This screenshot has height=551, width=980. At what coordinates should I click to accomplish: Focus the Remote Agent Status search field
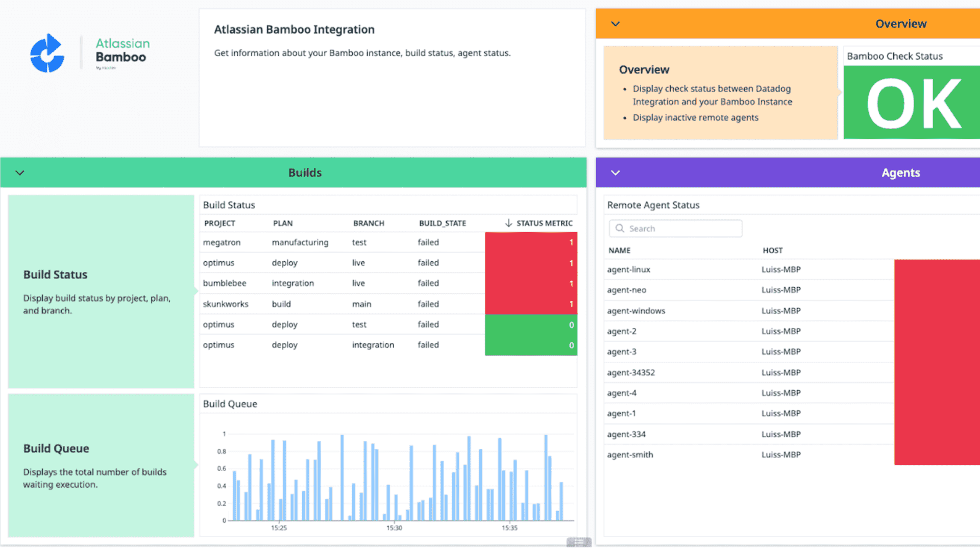click(x=675, y=229)
